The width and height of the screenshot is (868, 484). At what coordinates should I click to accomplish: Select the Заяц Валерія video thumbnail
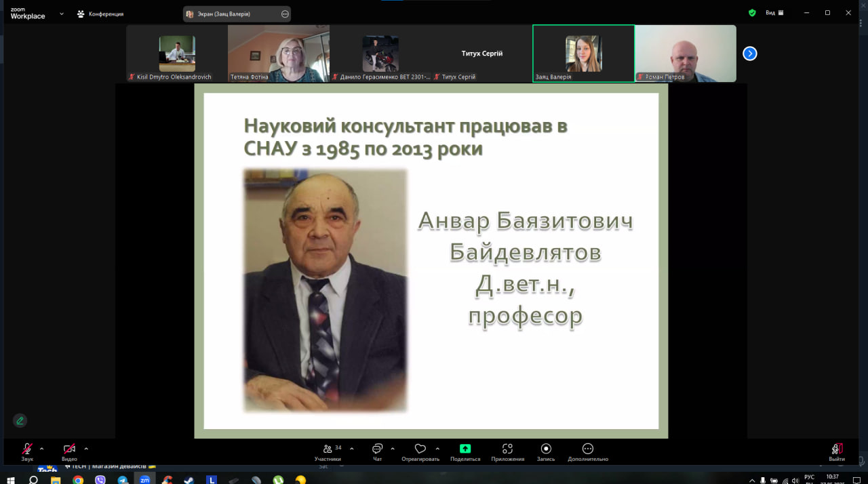pos(583,54)
